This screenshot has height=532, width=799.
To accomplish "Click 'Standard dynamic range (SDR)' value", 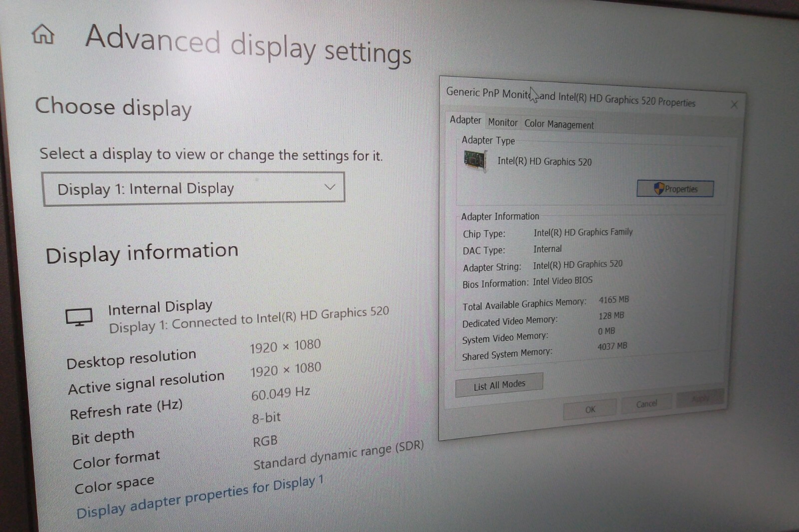I will coord(339,455).
